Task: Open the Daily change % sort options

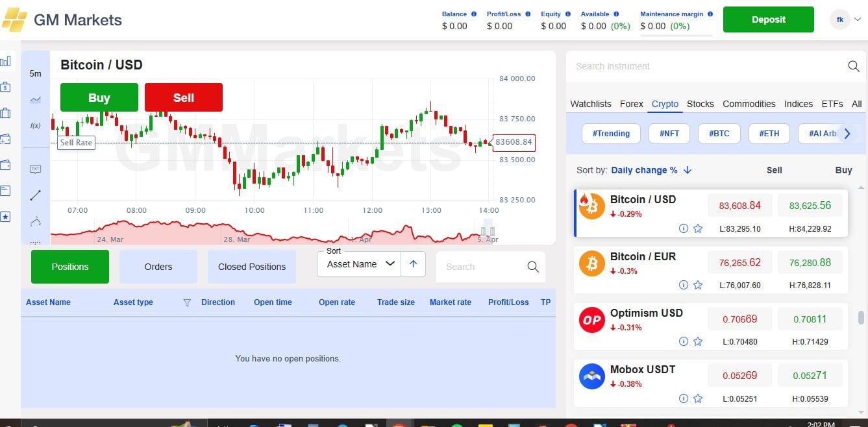Action: click(x=644, y=170)
